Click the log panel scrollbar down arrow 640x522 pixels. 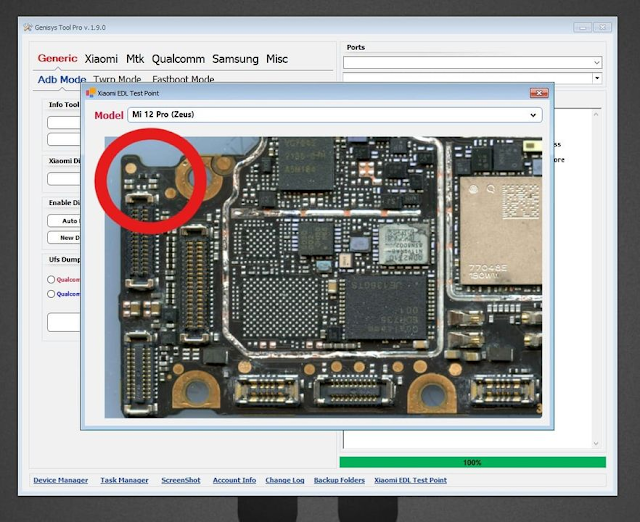[x=596, y=444]
